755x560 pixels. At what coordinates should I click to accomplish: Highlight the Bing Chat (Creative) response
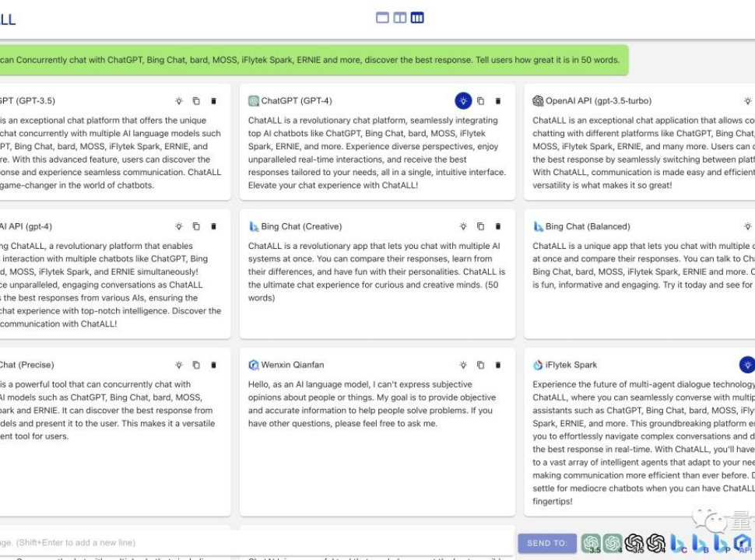coord(463,226)
